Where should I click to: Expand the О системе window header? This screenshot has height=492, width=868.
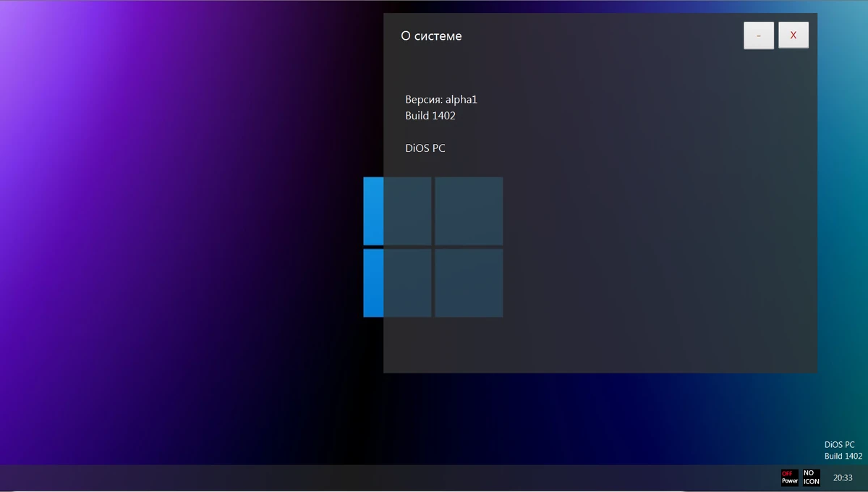click(600, 35)
